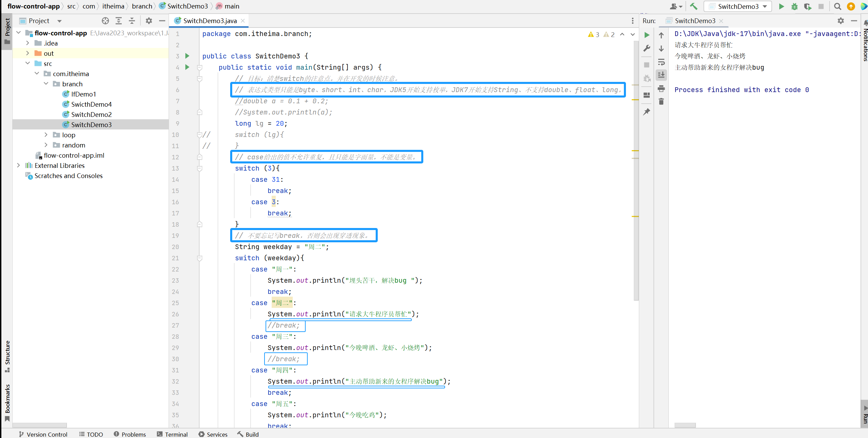Viewport: 868px width, 438px height.
Task: Open SwitchDemo2 file in project tree
Action: 91,115
